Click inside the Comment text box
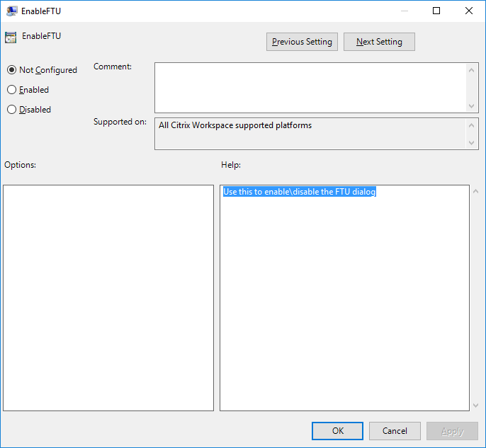 (x=310, y=88)
